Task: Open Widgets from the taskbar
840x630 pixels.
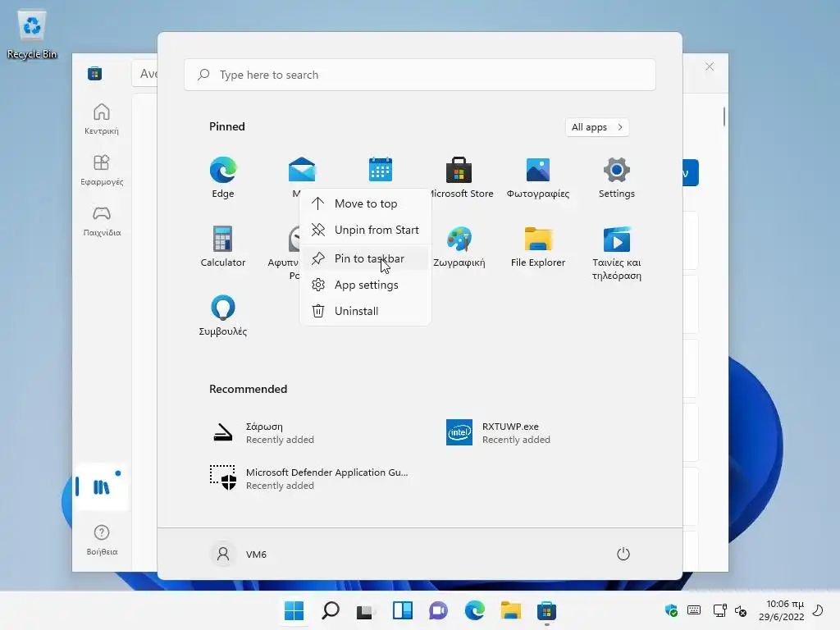Action: click(402, 610)
